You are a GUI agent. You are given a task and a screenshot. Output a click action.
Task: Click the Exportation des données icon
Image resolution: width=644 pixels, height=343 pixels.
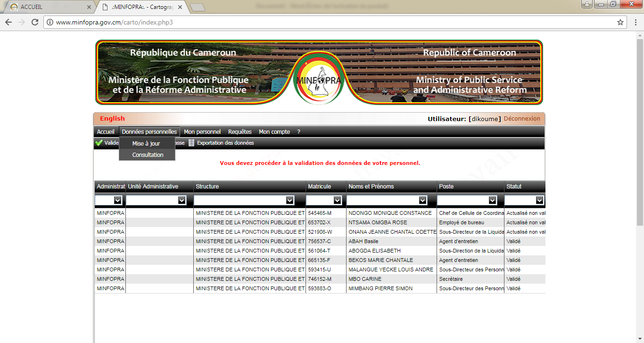pyautogui.click(x=191, y=143)
